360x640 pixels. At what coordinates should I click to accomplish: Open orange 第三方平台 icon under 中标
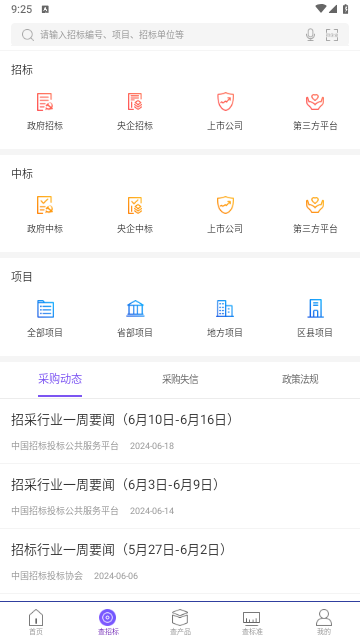[x=315, y=205]
